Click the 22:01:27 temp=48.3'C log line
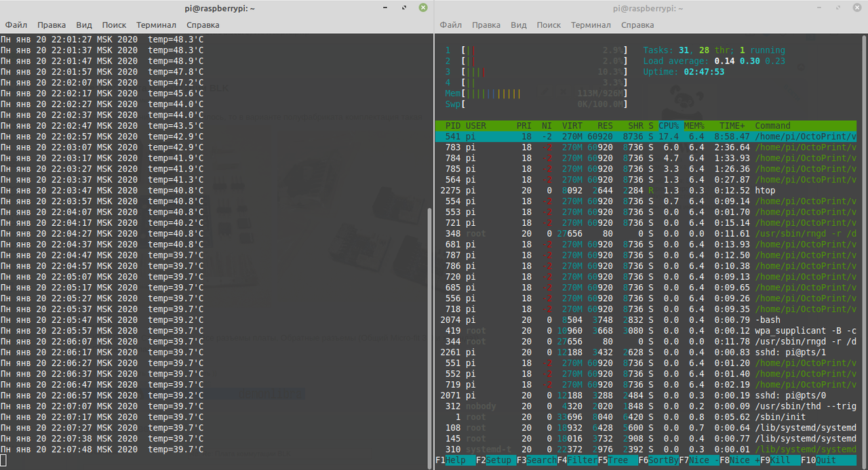Screen dimensions: 868x470 coord(102,39)
